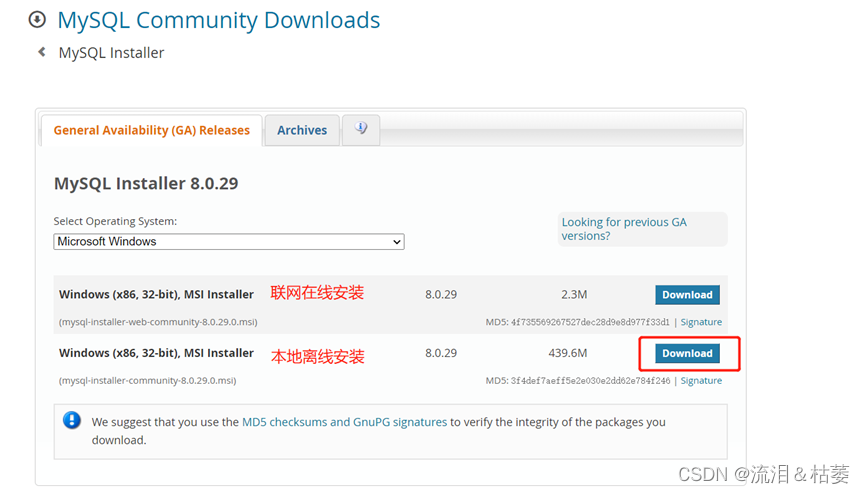The image size is (865, 494).
Task: Download the 2.3M web installer
Action: tap(687, 295)
